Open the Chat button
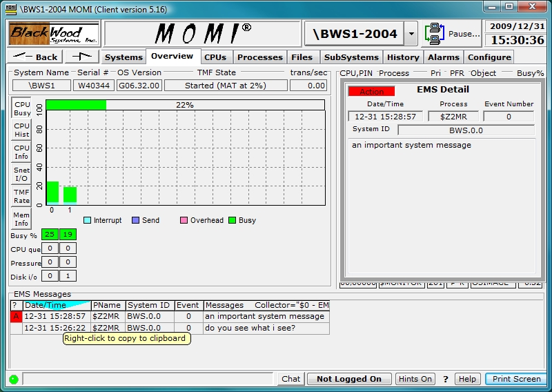 [x=290, y=379]
